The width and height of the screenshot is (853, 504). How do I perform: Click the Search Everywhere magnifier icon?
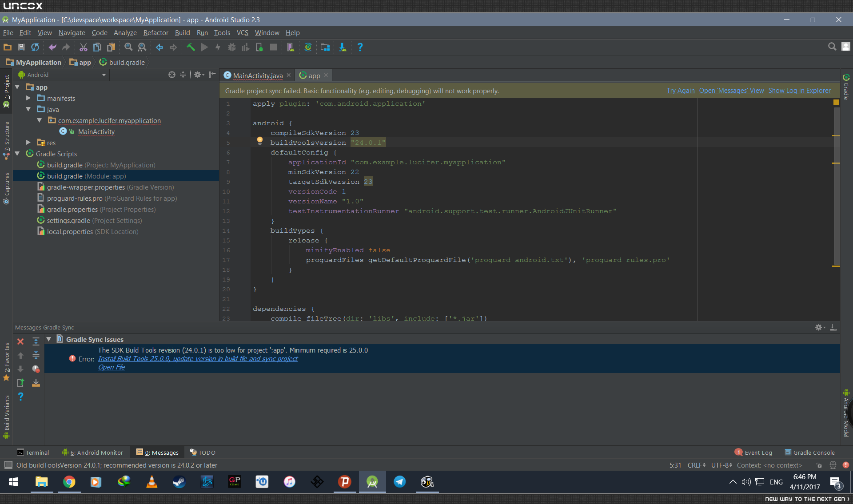(832, 47)
